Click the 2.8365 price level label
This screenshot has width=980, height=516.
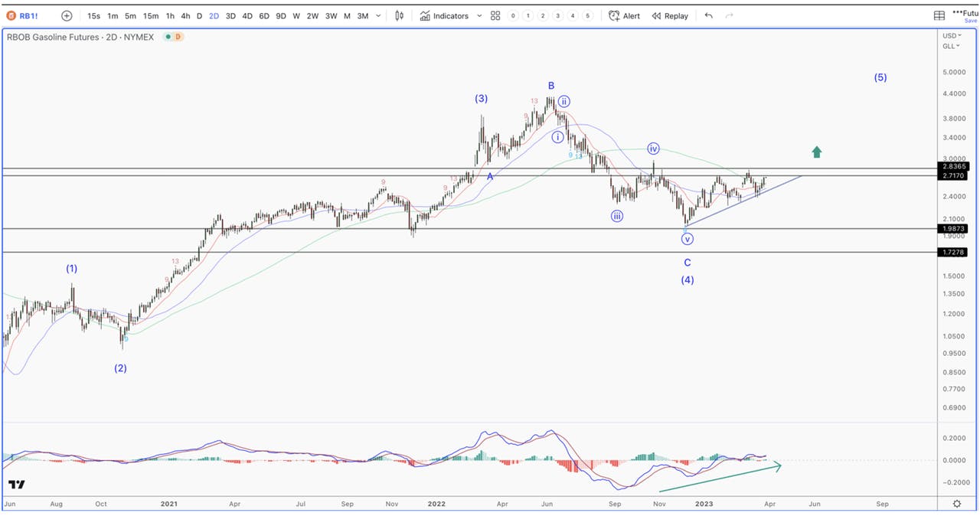[955, 166]
